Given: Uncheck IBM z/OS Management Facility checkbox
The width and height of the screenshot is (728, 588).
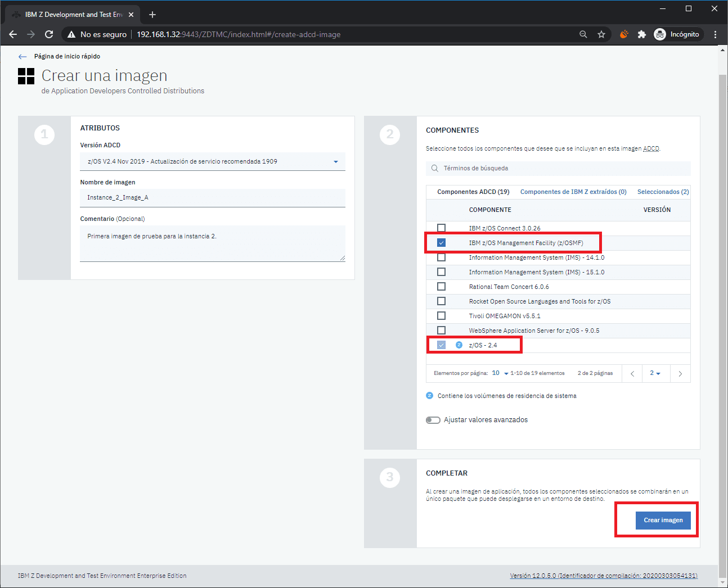Looking at the screenshot, I should 442,243.
